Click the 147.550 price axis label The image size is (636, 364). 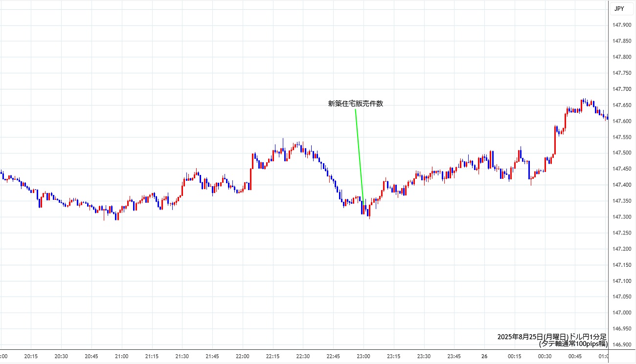click(622, 137)
